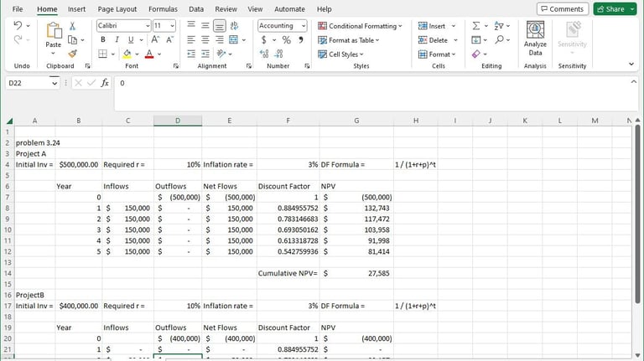Click Decrease Decimal
The height and width of the screenshot is (361, 644).
click(279, 54)
